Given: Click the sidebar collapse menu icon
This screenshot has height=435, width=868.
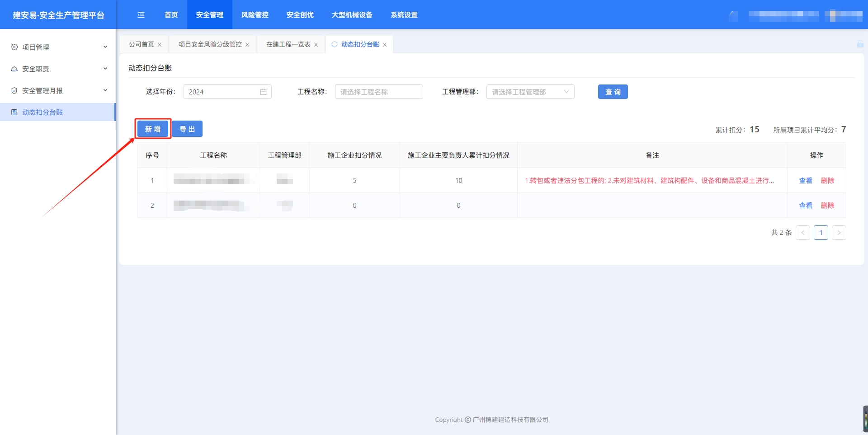Looking at the screenshot, I should click(141, 15).
